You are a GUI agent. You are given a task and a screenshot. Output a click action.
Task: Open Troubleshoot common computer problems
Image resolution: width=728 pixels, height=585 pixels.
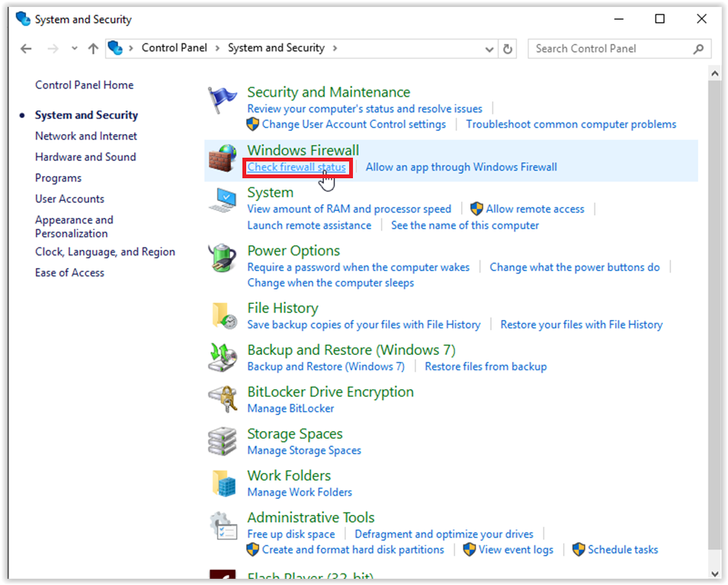(571, 124)
